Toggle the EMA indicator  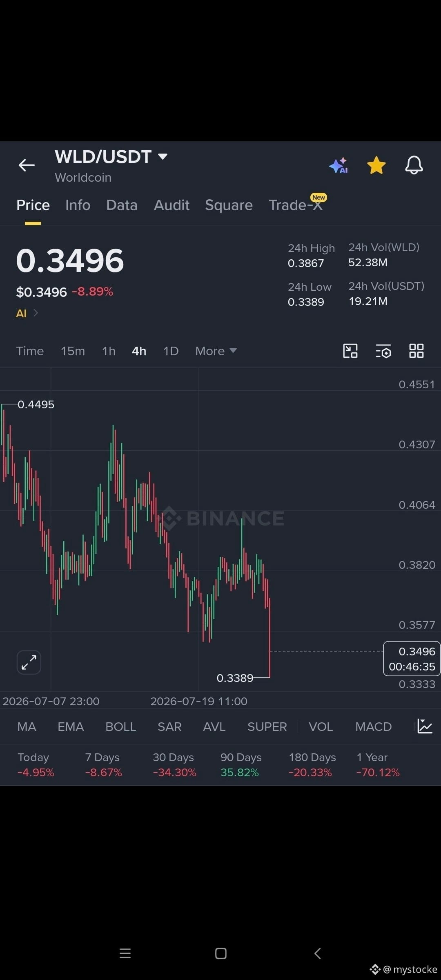point(71,726)
